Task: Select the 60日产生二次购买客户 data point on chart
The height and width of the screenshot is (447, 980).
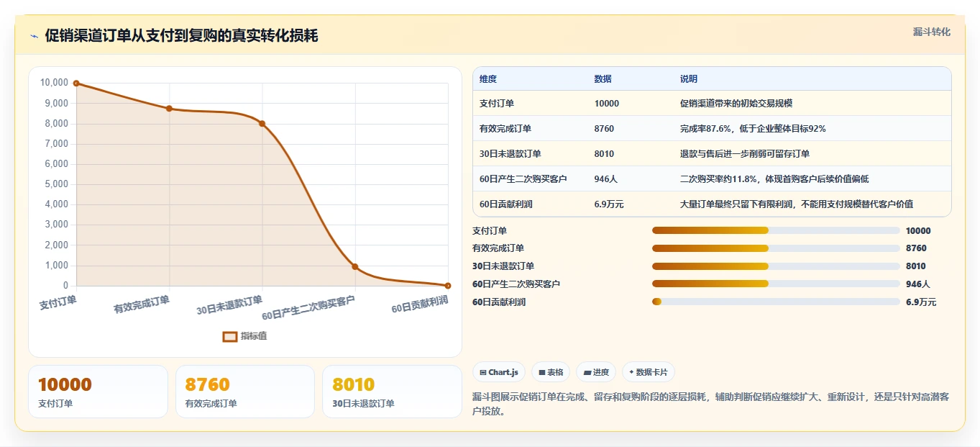Action: (355, 266)
